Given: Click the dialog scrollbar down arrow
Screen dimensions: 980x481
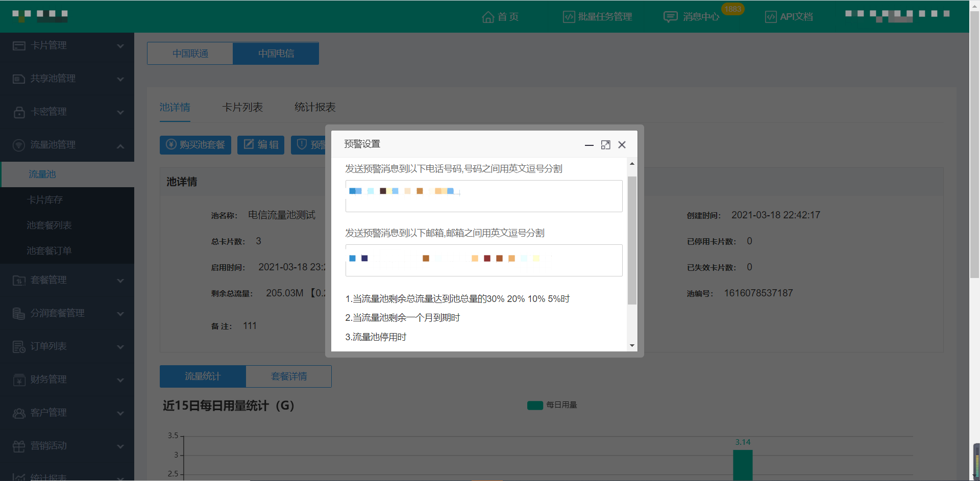Looking at the screenshot, I should [x=632, y=345].
